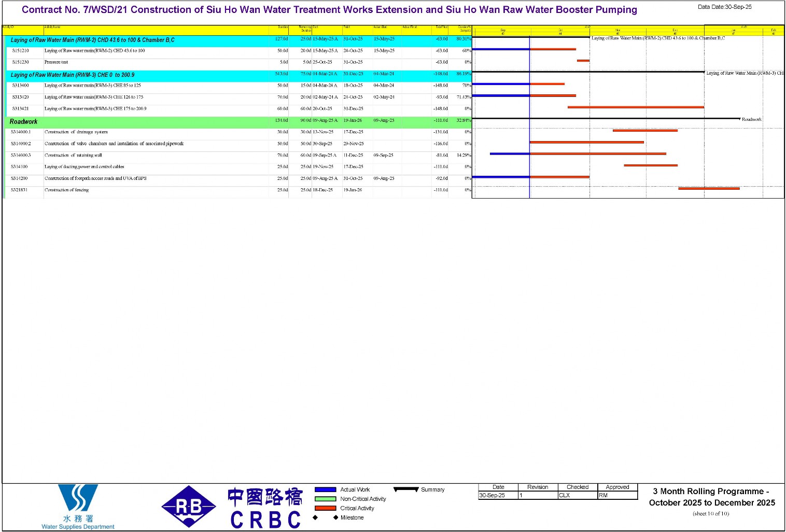Click the 'Pressure test' activity name
786x532 pixels.
[x=56, y=62]
